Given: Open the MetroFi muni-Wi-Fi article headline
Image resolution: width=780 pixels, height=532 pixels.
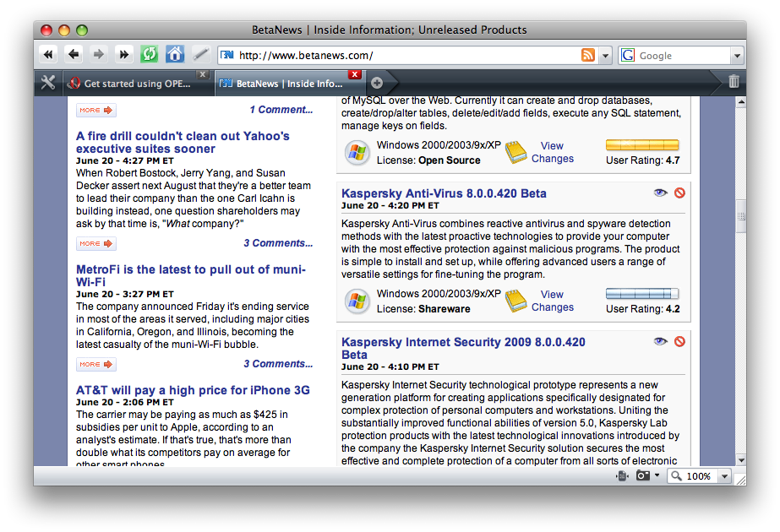Looking at the screenshot, I should [191, 275].
